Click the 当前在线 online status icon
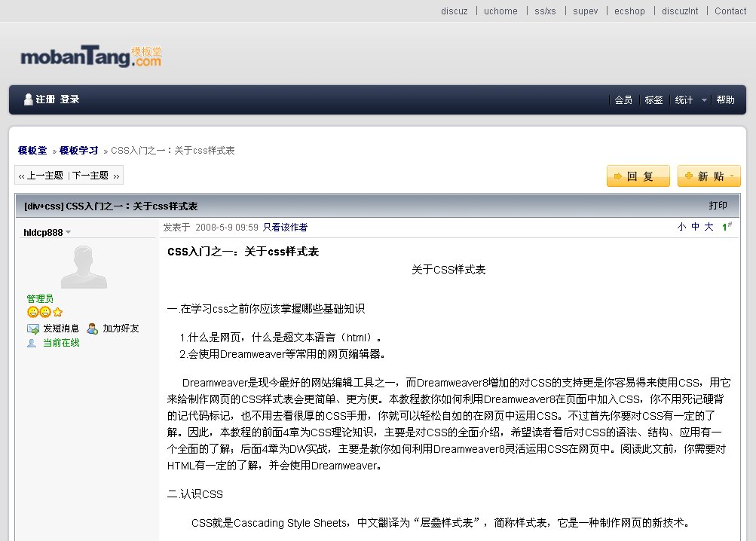The height and width of the screenshot is (541, 756). click(32, 341)
